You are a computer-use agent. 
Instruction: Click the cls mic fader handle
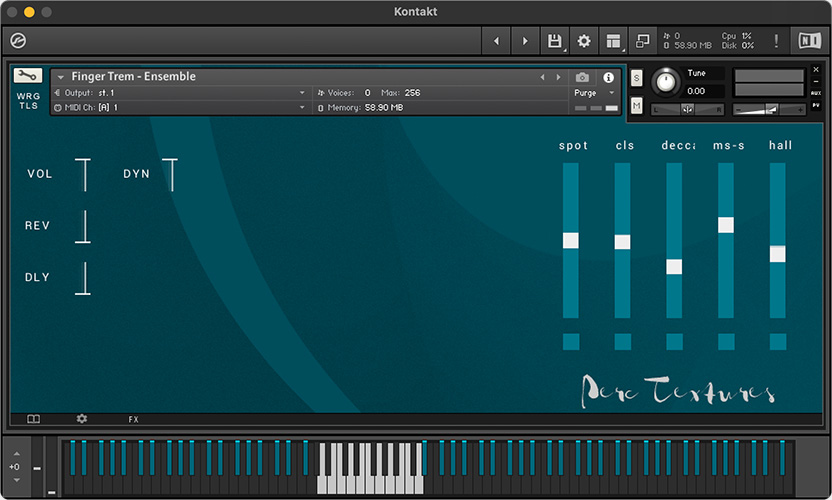point(622,242)
